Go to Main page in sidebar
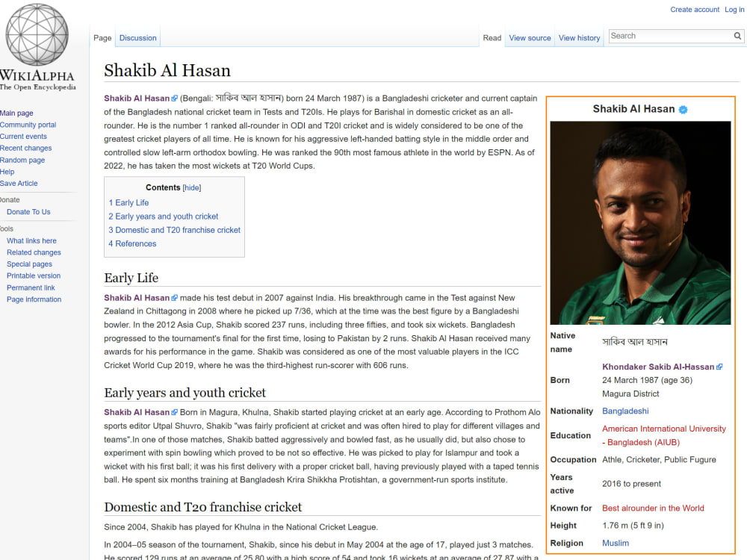Viewport: 747px width, 560px height. click(16, 113)
